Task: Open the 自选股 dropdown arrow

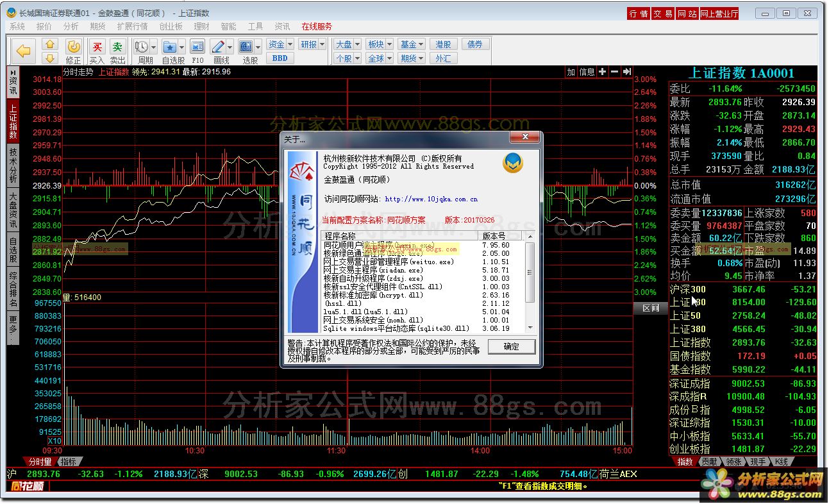Action: coord(182,47)
